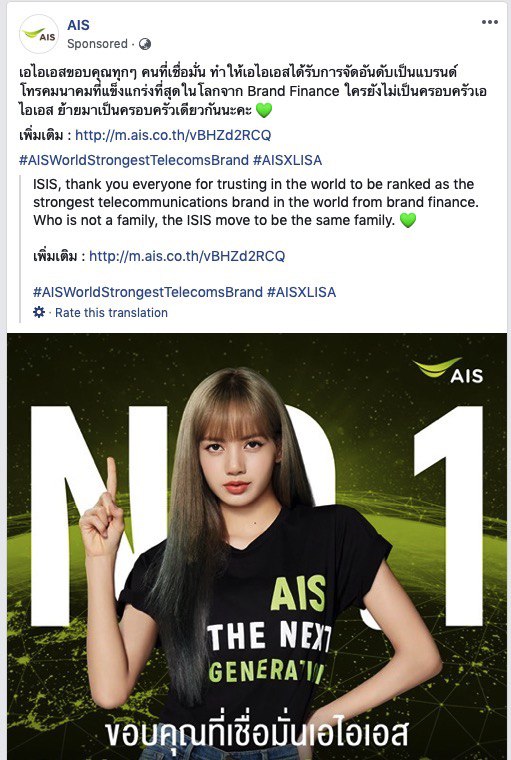This screenshot has height=760, width=511.
Task: Open the m.ais.co.th link in original post
Action: coord(173,135)
